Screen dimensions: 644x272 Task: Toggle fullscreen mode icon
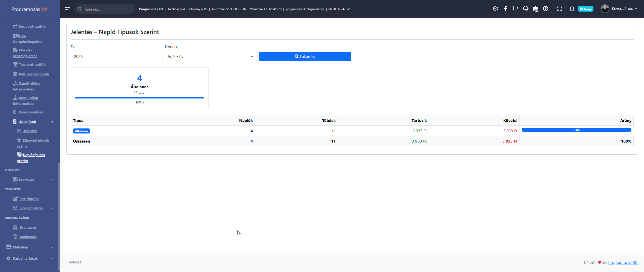[x=559, y=9]
